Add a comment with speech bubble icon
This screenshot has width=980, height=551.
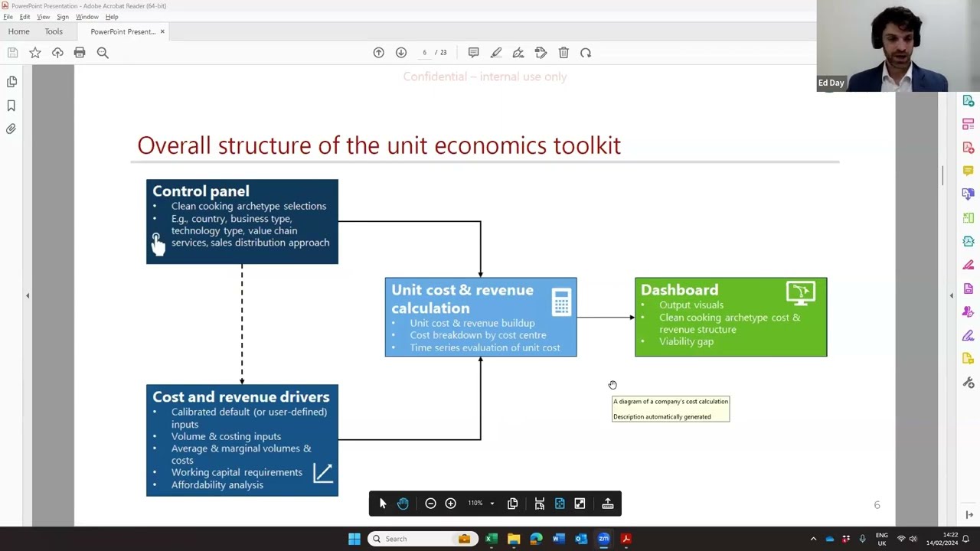click(x=473, y=53)
